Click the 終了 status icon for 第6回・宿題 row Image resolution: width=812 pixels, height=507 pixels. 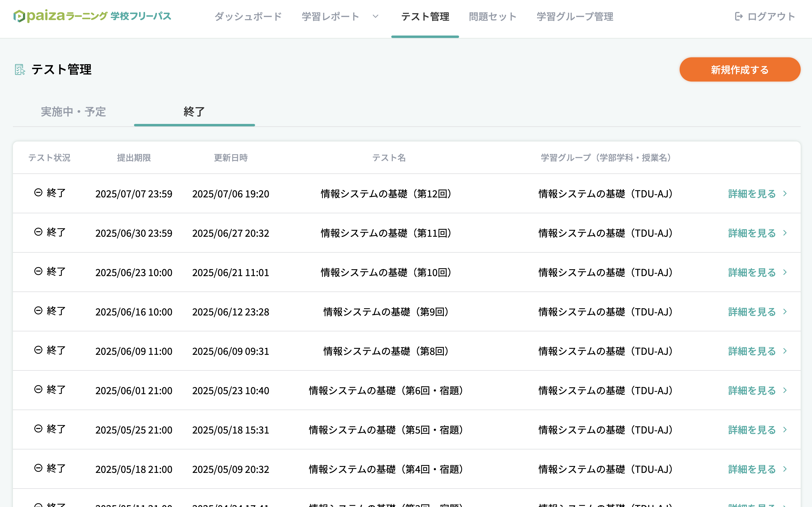(38, 389)
